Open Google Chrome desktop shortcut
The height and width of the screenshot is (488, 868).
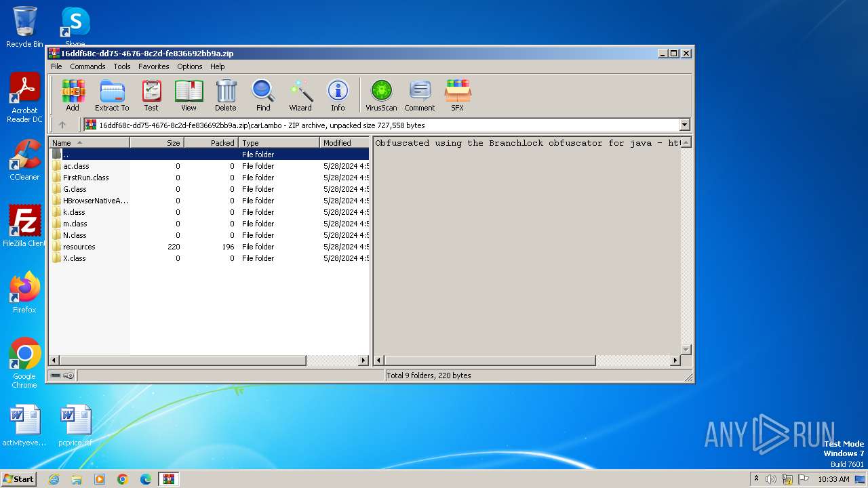[24, 363]
